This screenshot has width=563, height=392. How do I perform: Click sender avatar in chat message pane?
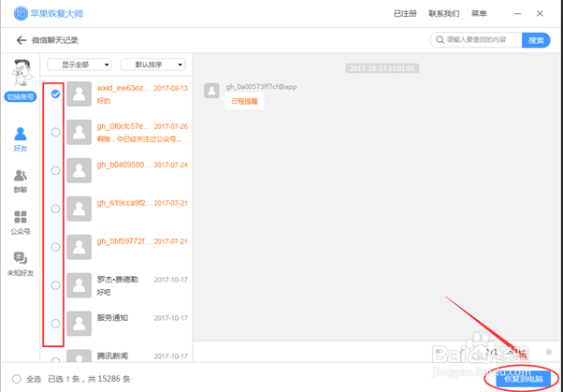[x=212, y=91]
